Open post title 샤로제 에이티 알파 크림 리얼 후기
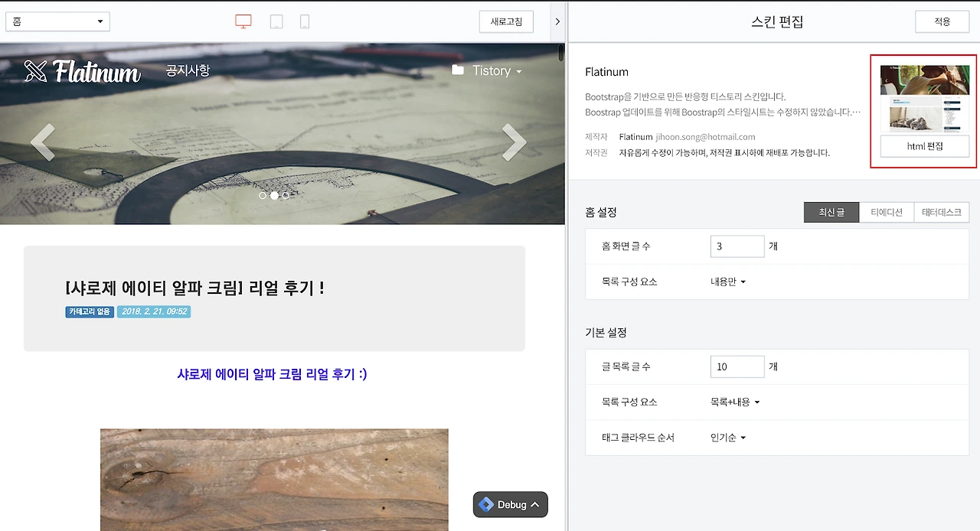This screenshot has height=531, width=980. tap(195, 288)
